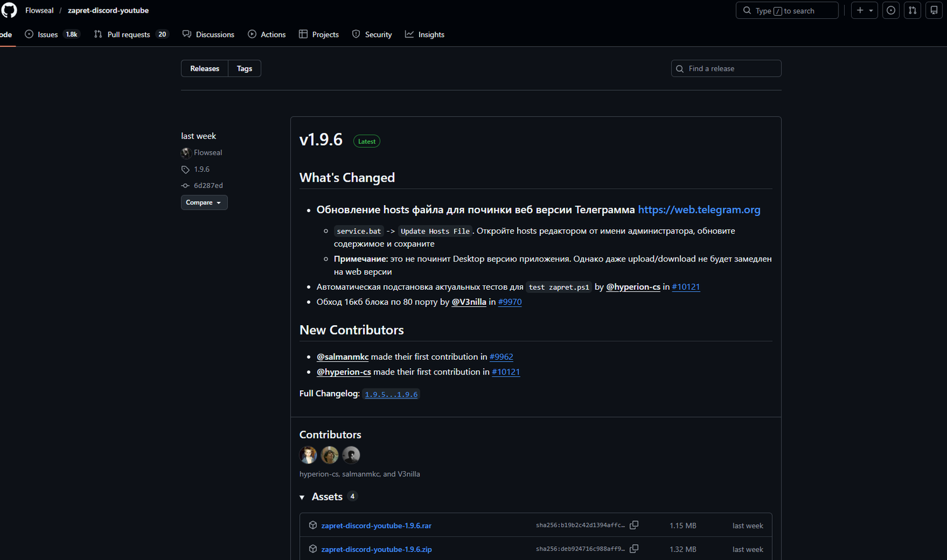The image size is (947, 560).
Task: Open the web.telegram.org link
Action: click(699, 210)
